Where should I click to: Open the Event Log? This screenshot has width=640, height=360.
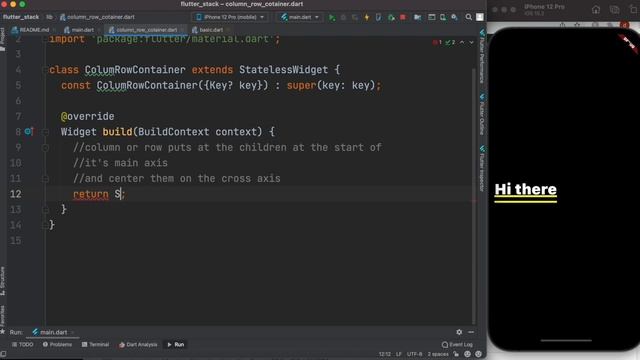tap(457, 345)
